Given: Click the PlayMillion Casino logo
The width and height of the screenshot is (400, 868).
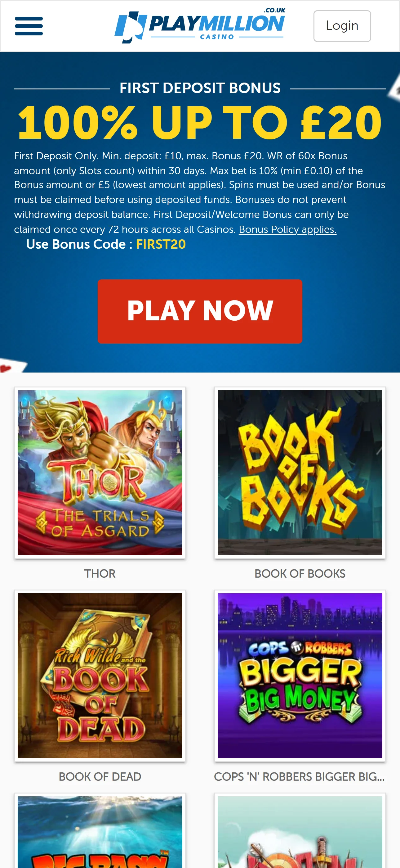Looking at the screenshot, I should click(200, 26).
